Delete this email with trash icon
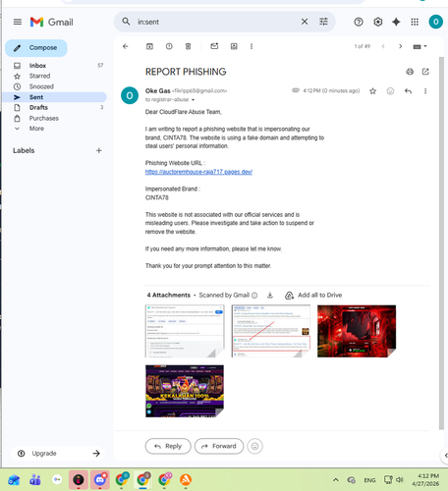This screenshot has width=448, height=491. (188, 46)
